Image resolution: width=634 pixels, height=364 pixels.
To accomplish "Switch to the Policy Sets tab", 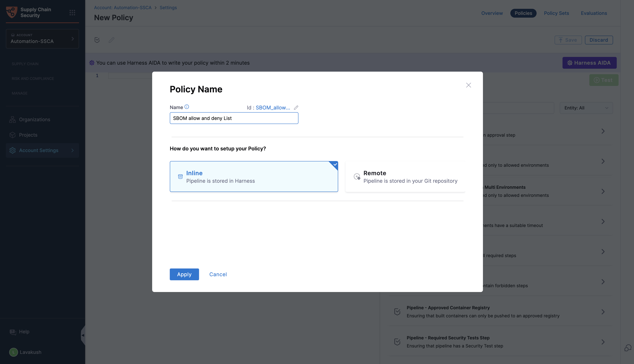I will pos(556,13).
